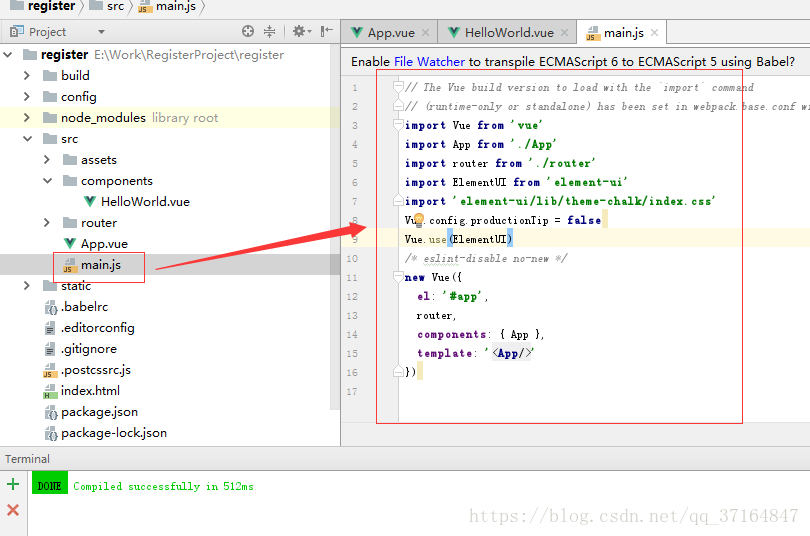810x536 pixels.
Task: Click the router folder icon
Action: tap(70, 223)
